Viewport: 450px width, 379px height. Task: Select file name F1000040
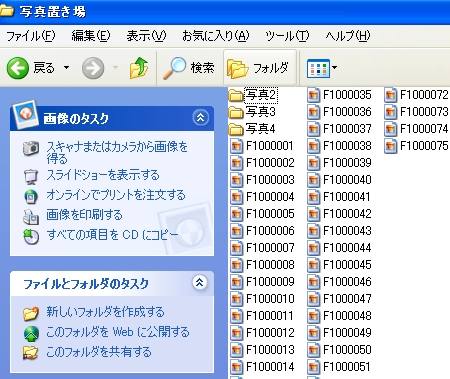347,180
